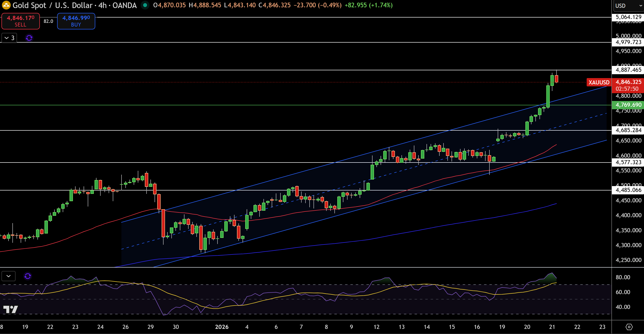Click the 30 date label on time axis
Image resolution: width=644 pixels, height=334 pixels.
[x=176, y=327]
